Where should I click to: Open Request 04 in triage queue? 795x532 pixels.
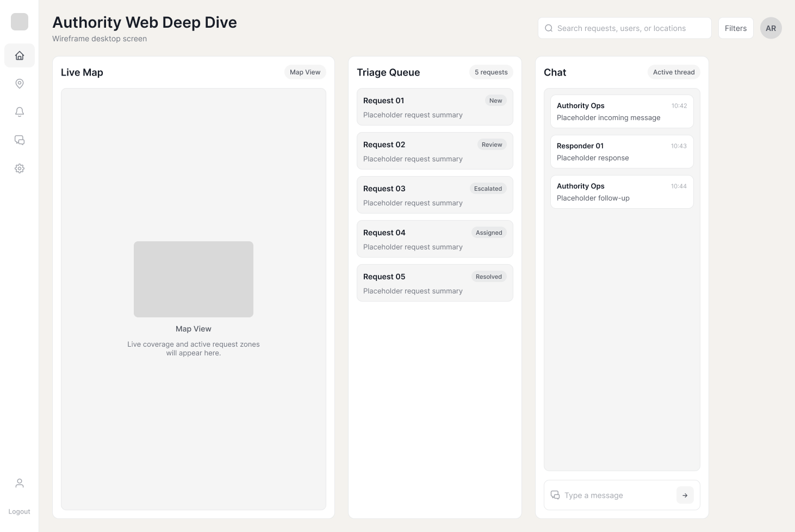click(x=435, y=239)
